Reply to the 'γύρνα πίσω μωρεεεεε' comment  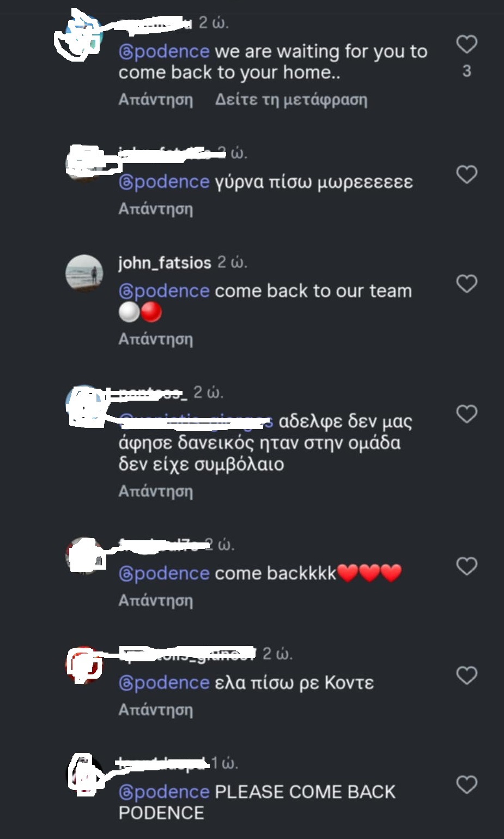coord(156,209)
